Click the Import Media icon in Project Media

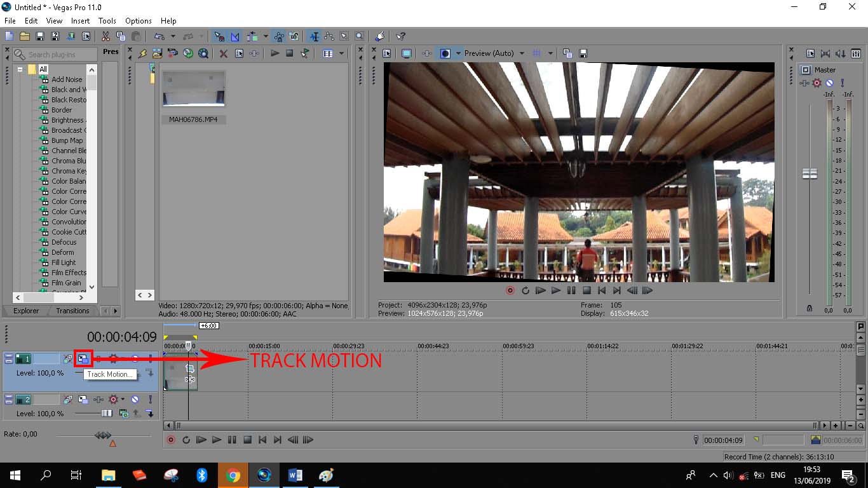(x=157, y=53)
